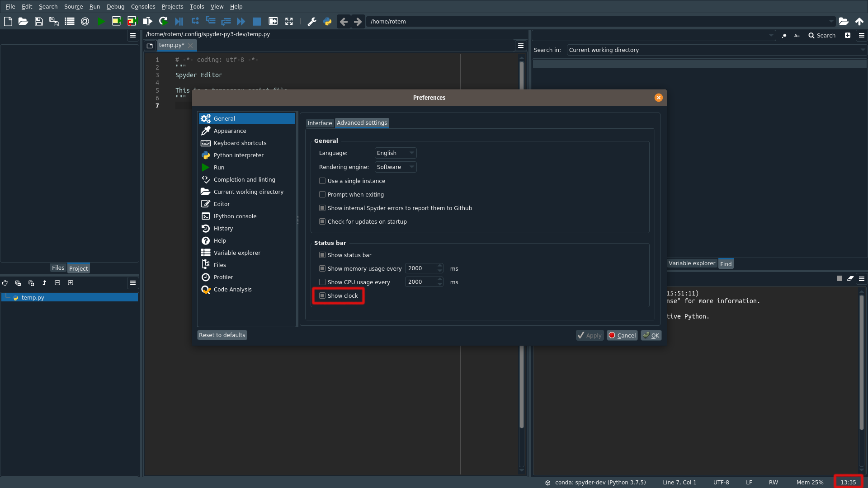Image resolution: width=868 pixels, height=488 pixels.
Task: Run the current script with the green Run icon
Action: [x=101, y=21]
